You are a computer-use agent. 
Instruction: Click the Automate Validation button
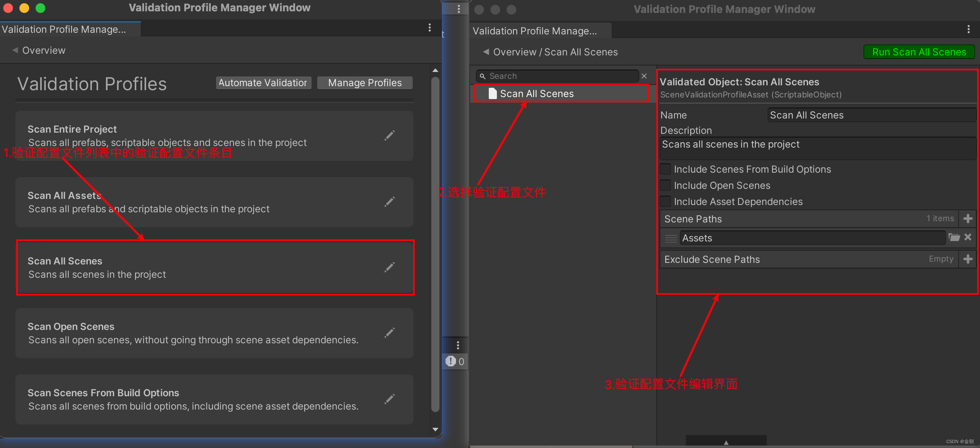pos(263,83)
